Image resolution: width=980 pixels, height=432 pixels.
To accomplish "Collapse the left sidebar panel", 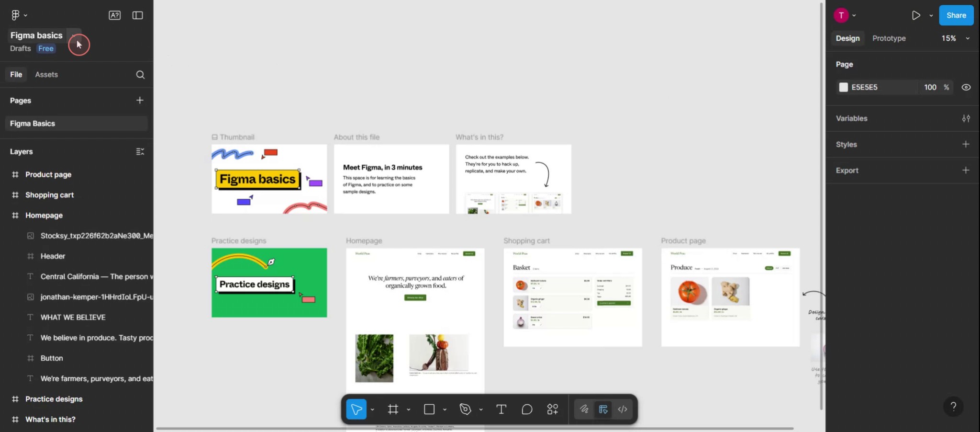I will [137, 15].
